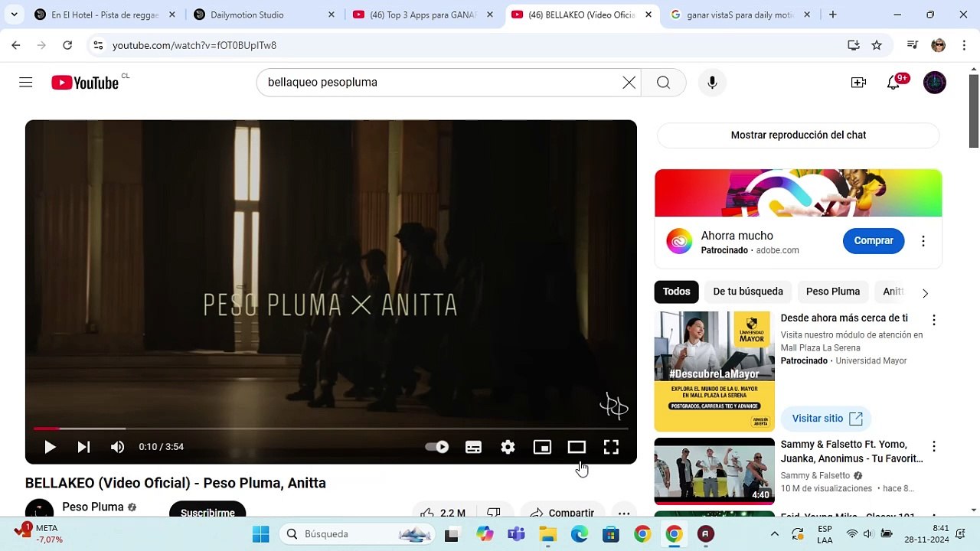Open the tab search dropdown

tap(14, 15)
